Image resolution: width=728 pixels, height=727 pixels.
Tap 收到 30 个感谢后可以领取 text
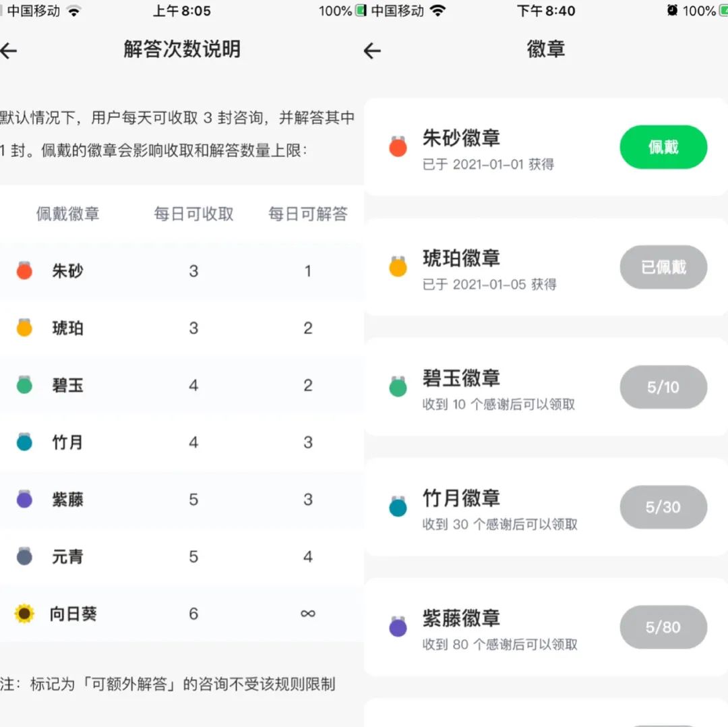(500, 525)
